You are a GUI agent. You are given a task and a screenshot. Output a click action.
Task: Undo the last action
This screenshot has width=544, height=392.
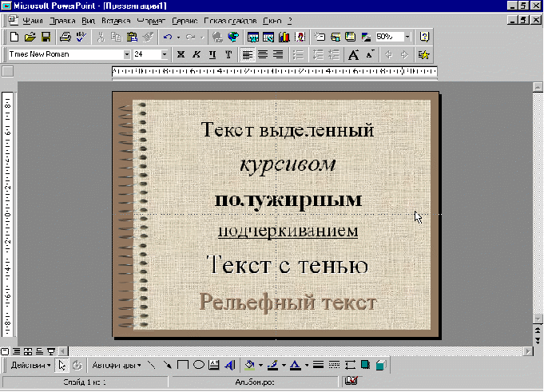168,37
